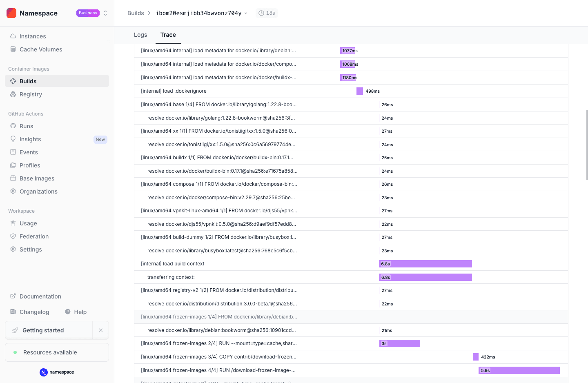
Task: Click the Cache Volumes database icon
Action: tap(13, 49)
